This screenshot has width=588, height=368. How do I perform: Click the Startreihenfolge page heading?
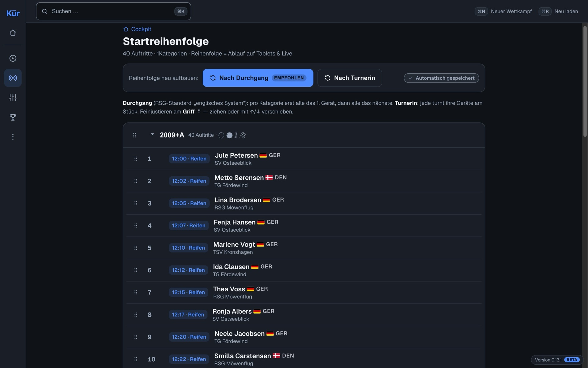click(166, 41)
